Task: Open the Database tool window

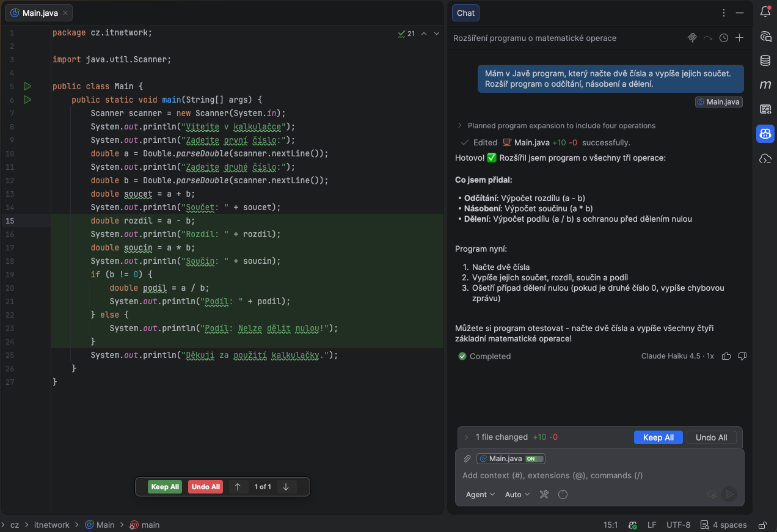Action: 765,60
